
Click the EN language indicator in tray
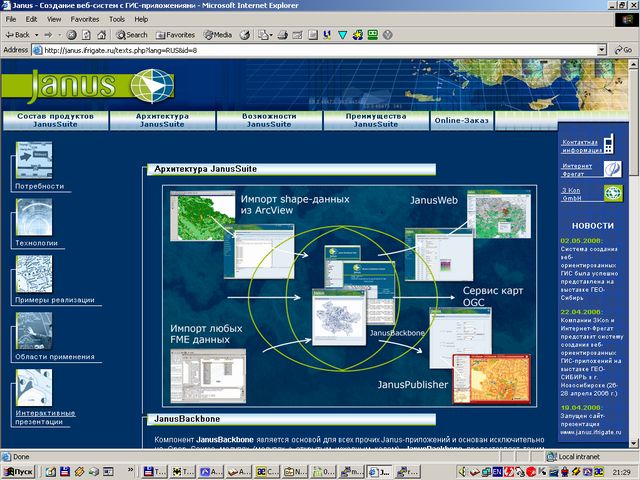(x=497, y=472)
